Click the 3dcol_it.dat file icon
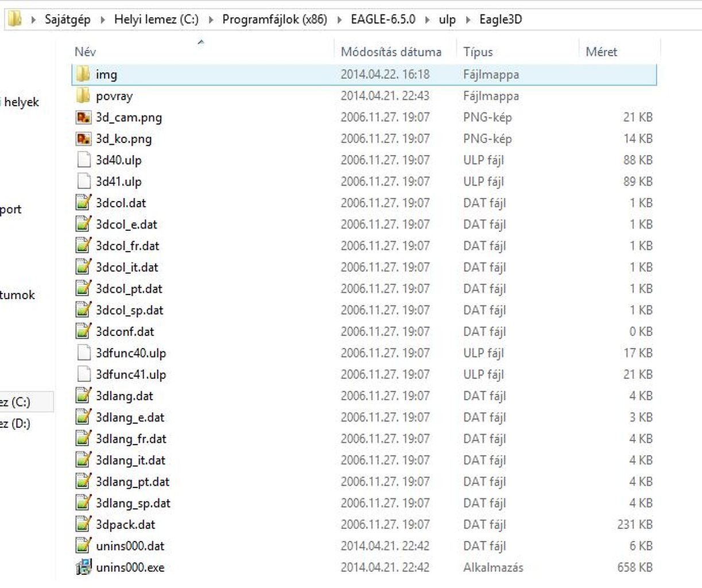The width and height of the screenshot is (702, 588). [x=84, y=267]
